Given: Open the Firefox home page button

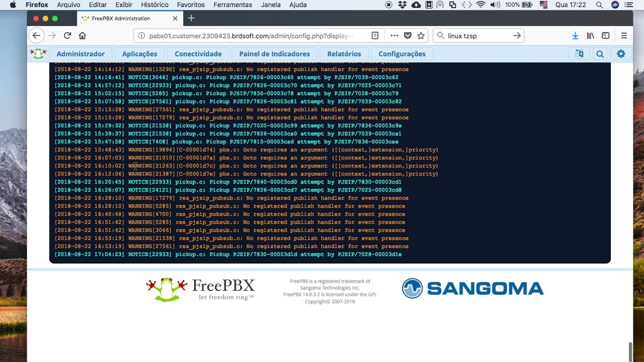Looking at the screenshot, I should (83, 36).
